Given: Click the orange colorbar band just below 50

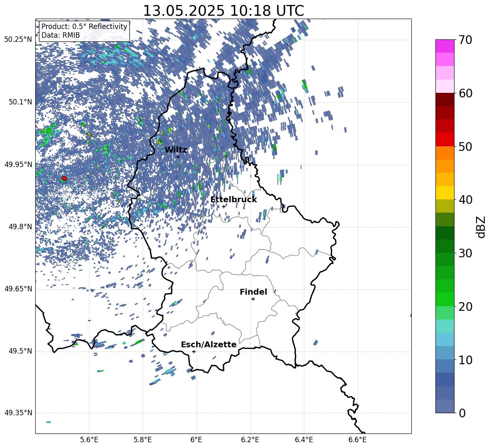Looking at the screenshot, I should tap(445, 153).
